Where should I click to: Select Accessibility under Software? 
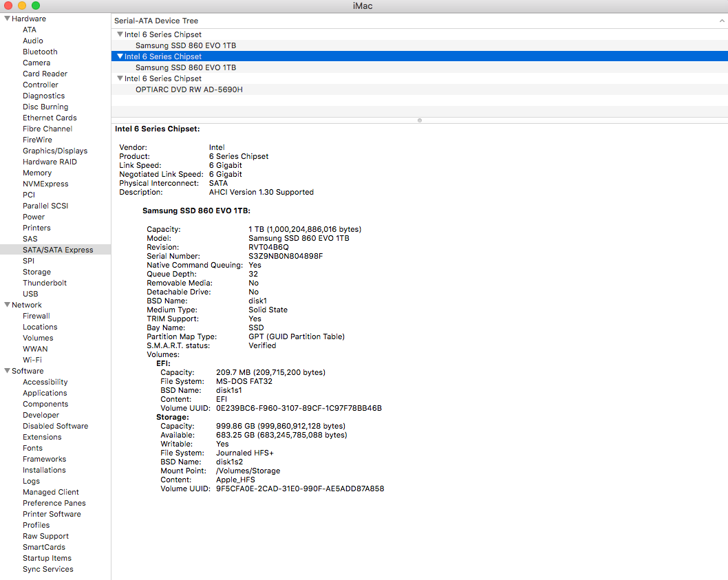click(45, 382)
